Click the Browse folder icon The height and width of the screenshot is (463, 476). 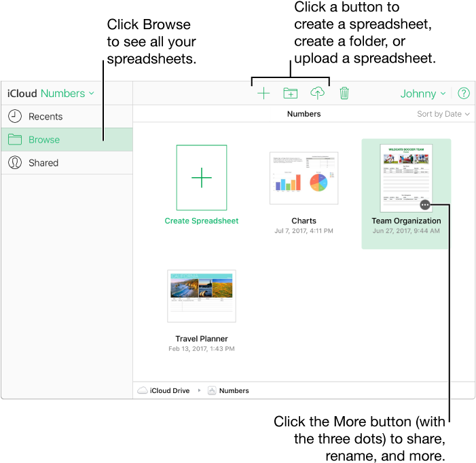[x=15, y=140]
